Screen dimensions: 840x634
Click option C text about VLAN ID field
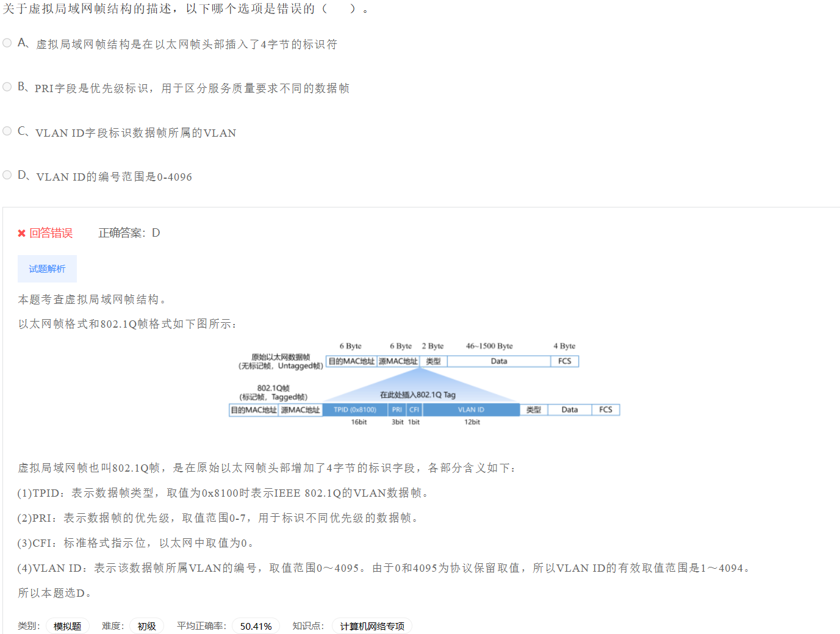(135, 133)
